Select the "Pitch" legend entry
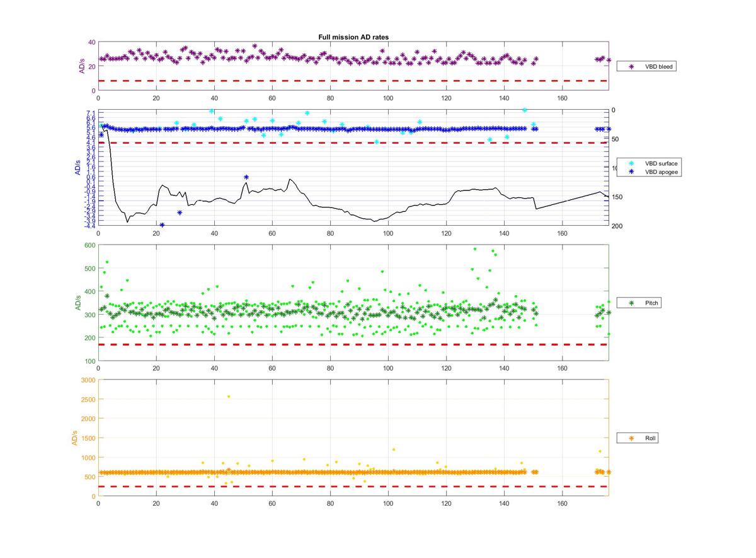This screenshot has width=756, height=558. coord(638,303)
